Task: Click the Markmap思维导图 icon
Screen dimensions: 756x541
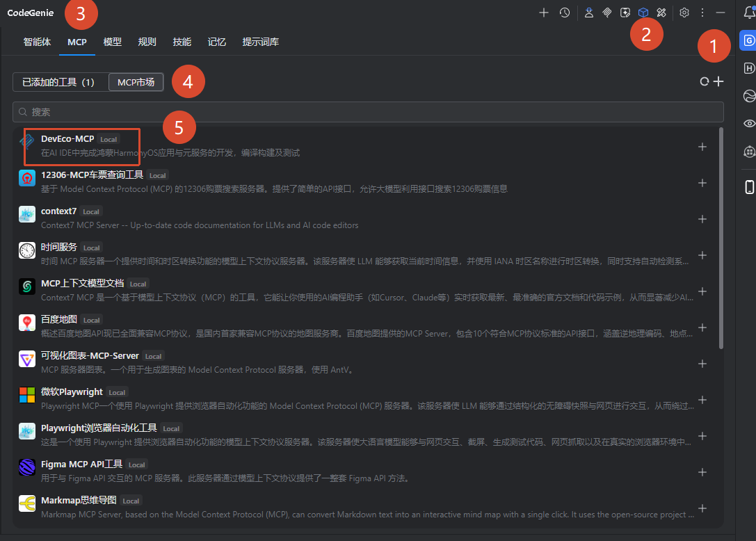Action: 27,503
